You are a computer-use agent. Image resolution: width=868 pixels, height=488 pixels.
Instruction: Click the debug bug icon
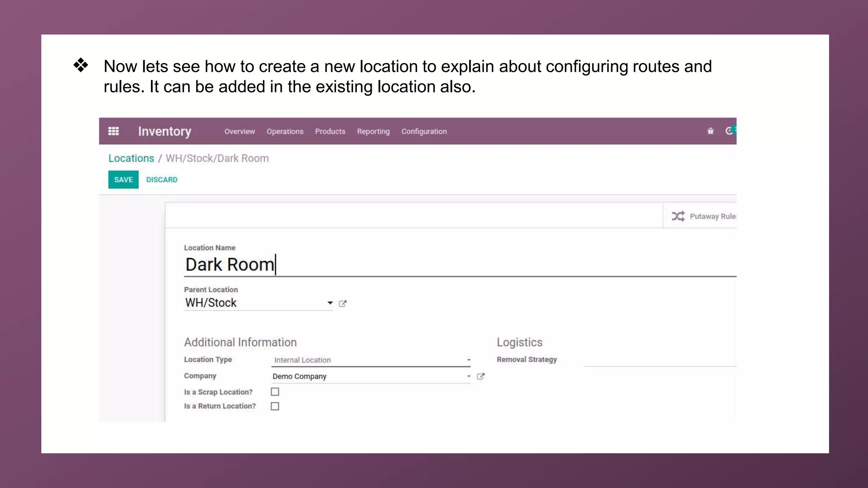pyautogui.click(x=710, y=131)
